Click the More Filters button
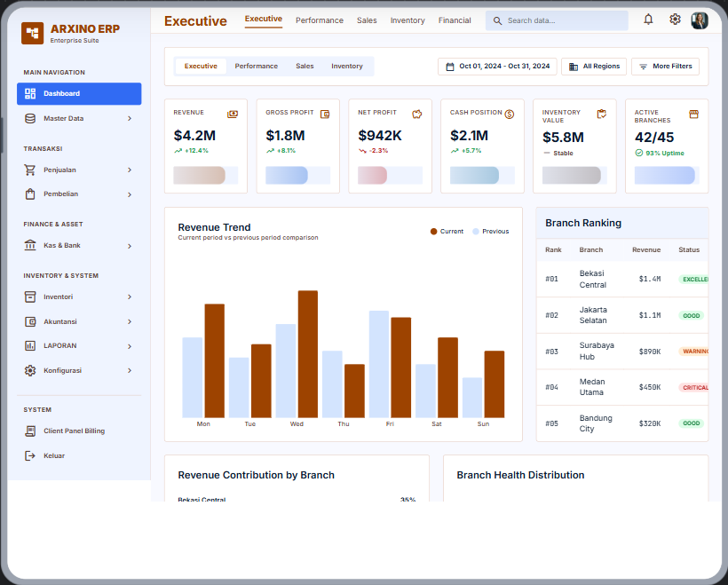 click(665, 67)
